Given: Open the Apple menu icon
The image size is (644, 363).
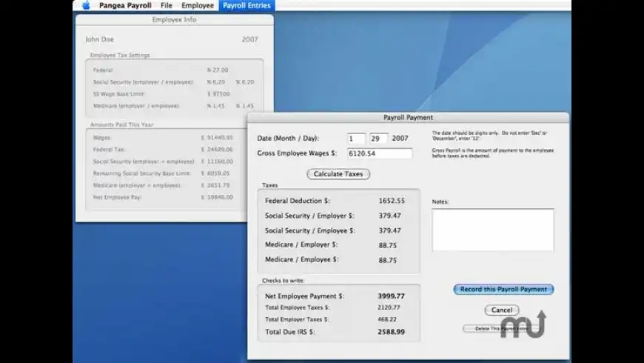Looking at the screenshot, I should click(x=86, y=5).
